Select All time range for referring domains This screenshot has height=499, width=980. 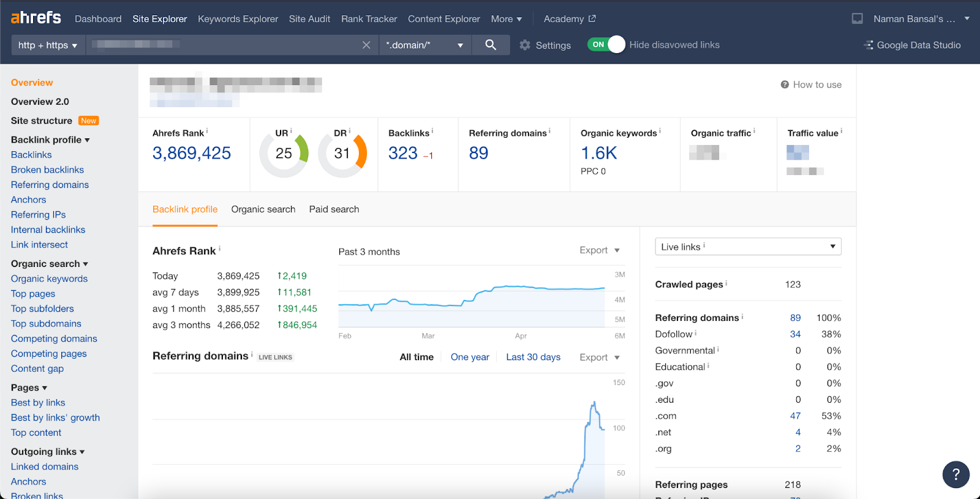coord(417,357)
